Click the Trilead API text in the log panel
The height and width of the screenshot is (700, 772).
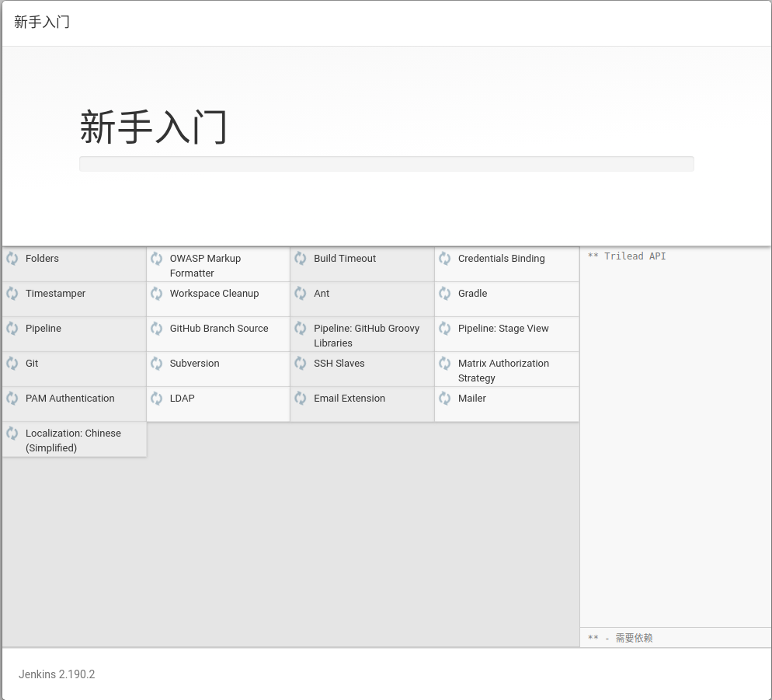click(626, 256)
